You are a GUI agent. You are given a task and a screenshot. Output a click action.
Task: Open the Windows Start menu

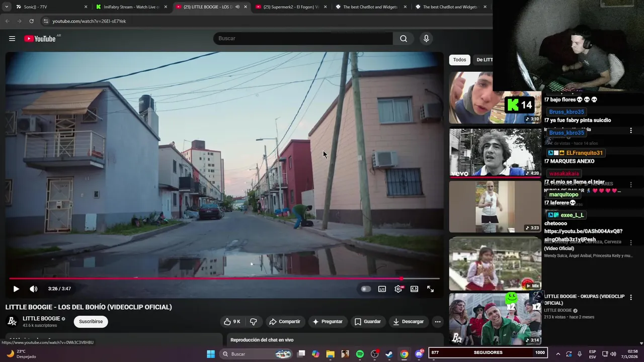tap(211, 354)
